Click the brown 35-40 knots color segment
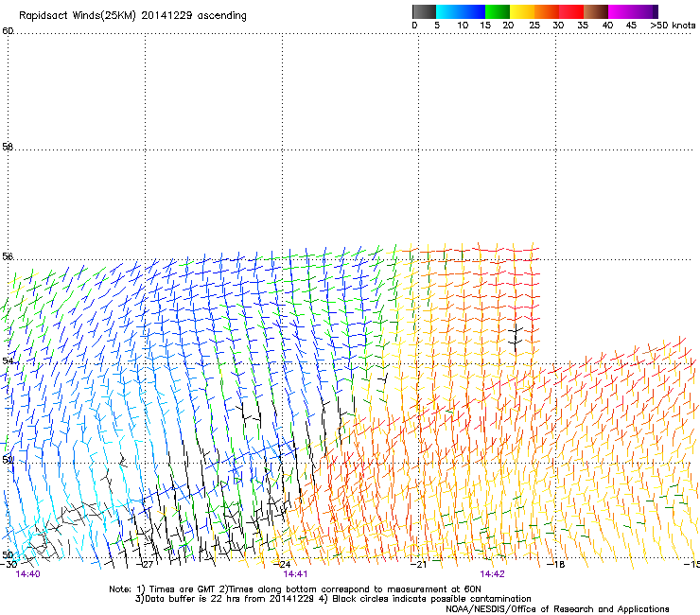700x615 pixels. coord(596,11)
